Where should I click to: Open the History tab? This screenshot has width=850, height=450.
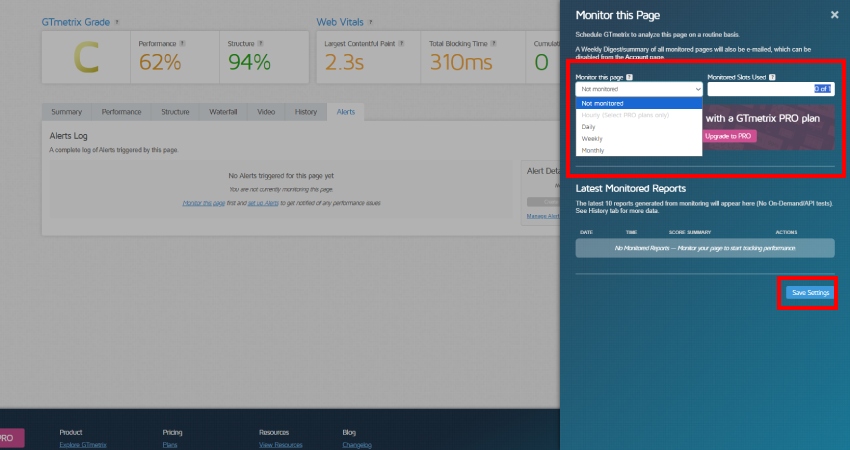(x=306, y=112)
